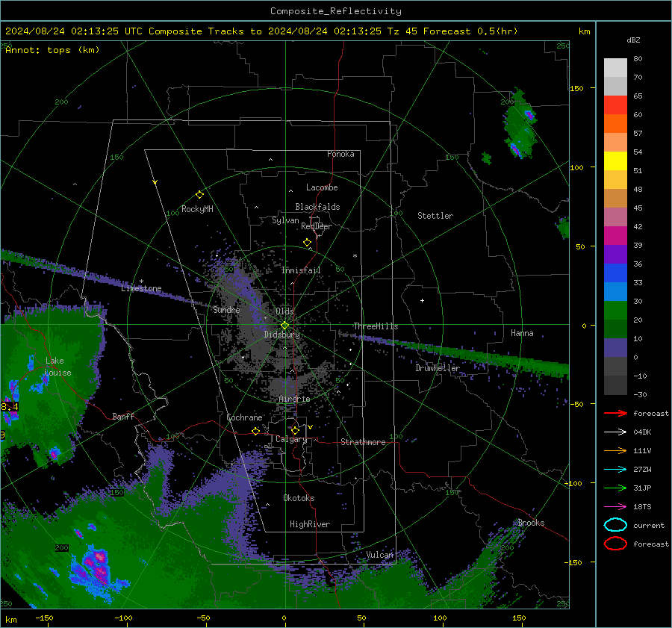Click the 150 tick on right axis

(x=576, y=88)
